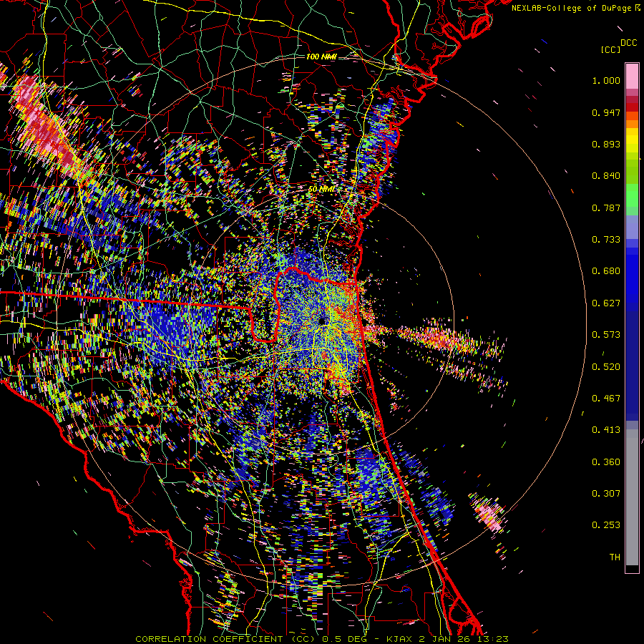The height and width of the screenshot is (644, 644).
Task: Click the DCC legend heading
Action: [x=628, y=43]
